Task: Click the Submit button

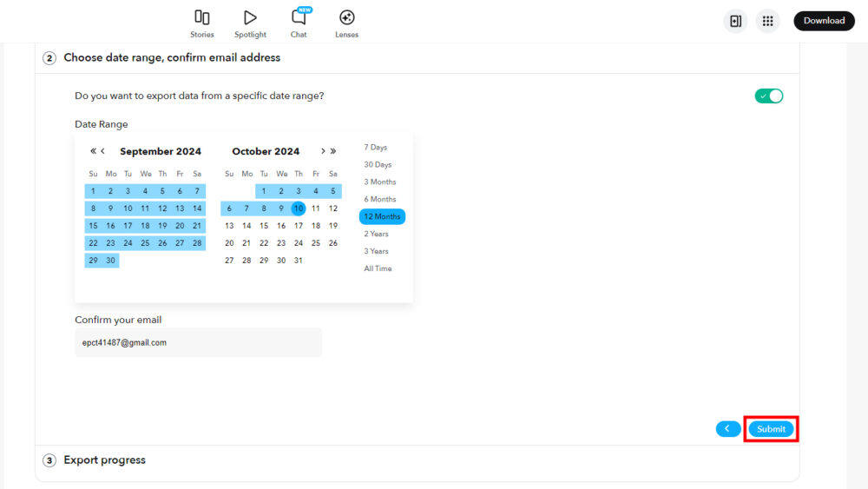Action: [x=771, y=429]
